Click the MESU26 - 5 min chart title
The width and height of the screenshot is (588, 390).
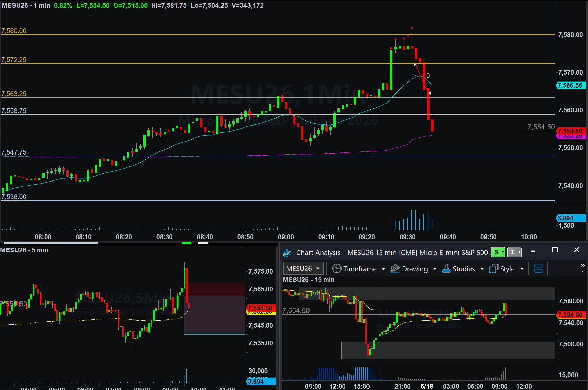coord(24,250)
